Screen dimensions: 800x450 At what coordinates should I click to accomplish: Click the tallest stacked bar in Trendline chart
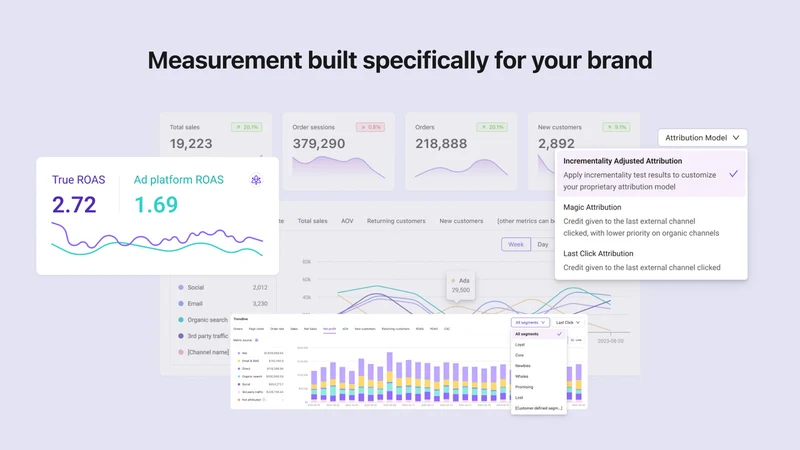390,377
